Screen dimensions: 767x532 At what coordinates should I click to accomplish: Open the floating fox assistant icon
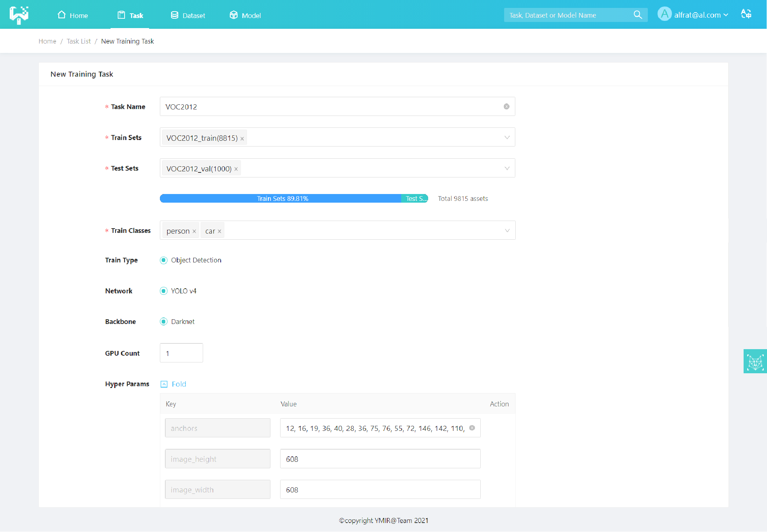755,361
